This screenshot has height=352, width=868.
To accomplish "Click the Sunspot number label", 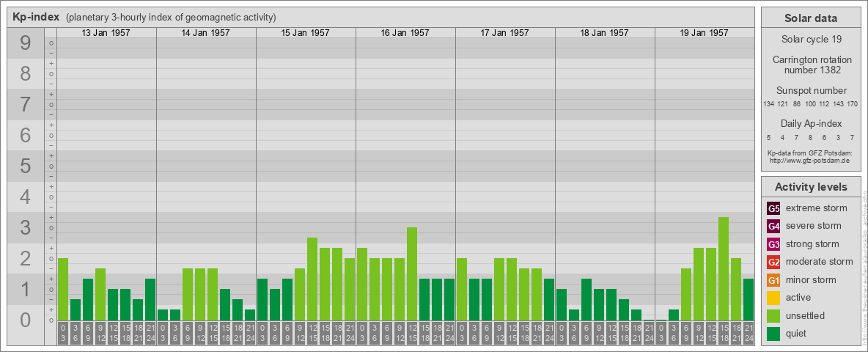I will point(811,91).
